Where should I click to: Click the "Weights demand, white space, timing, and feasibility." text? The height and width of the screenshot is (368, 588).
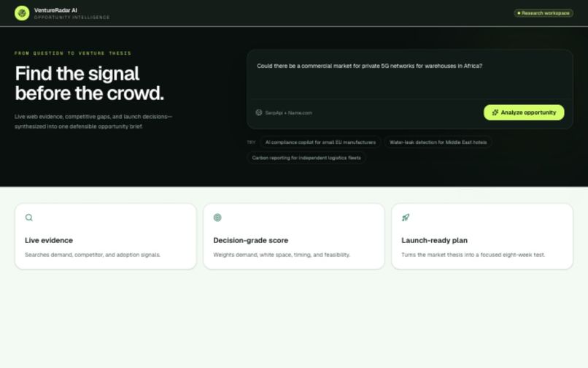[x=282, y=255]
